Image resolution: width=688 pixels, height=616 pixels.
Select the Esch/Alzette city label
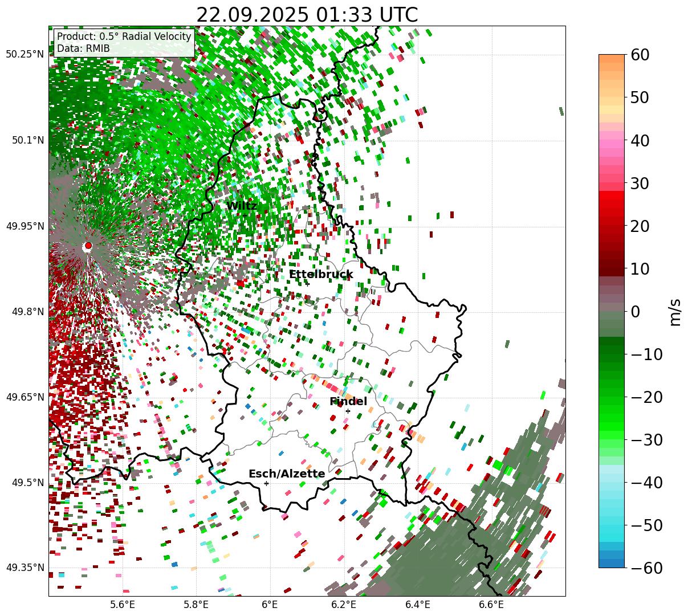click(287, 474)
